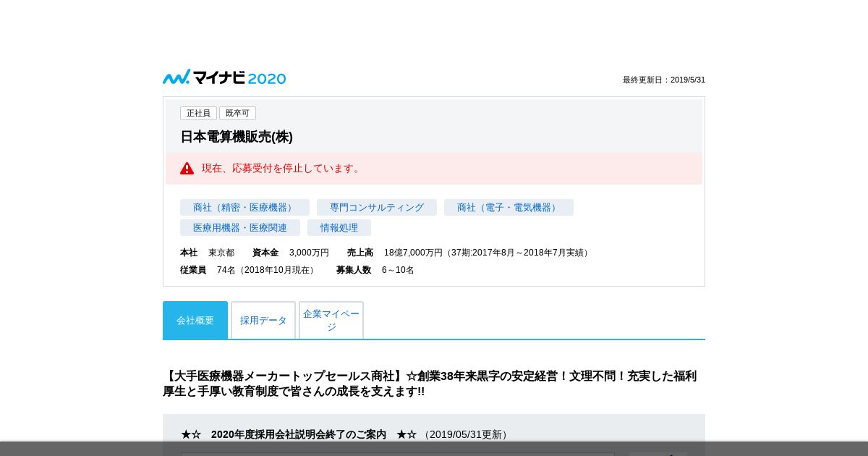Click the 既卒可 label badge

click(237, 113)
